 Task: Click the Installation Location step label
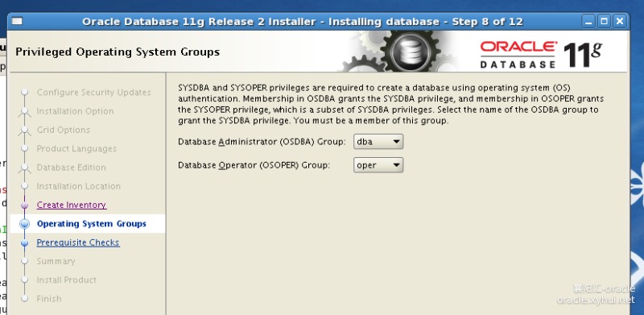78,186
